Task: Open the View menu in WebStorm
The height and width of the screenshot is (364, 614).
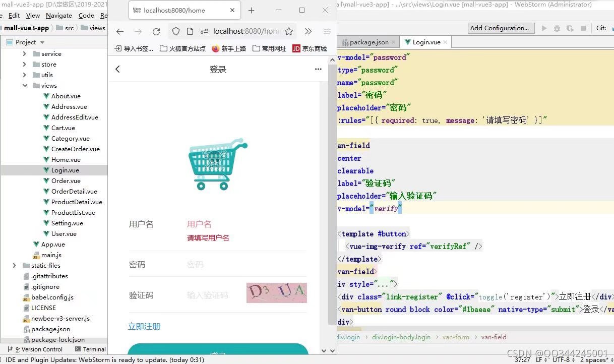Action: [33, 16]
